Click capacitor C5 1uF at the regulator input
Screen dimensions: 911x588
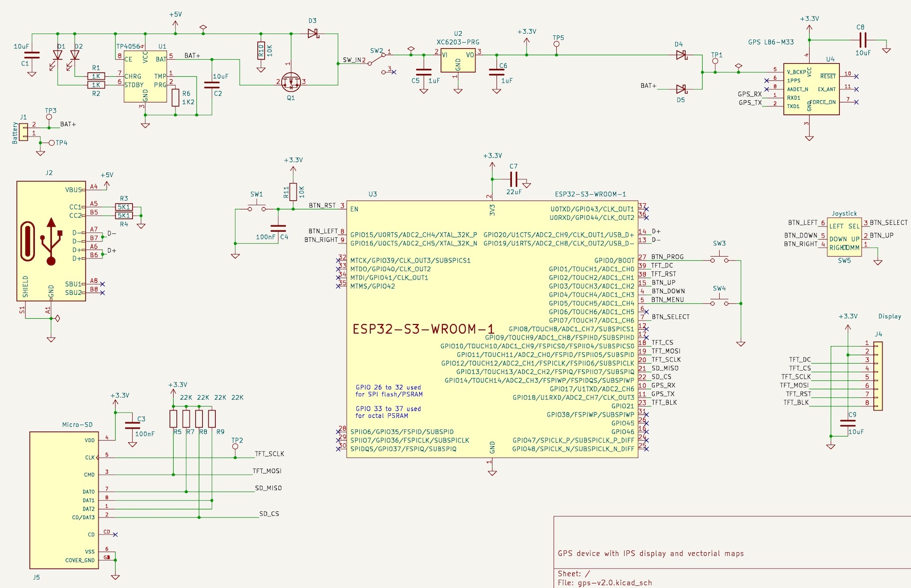pyautogui.click(x=424, y=72)
